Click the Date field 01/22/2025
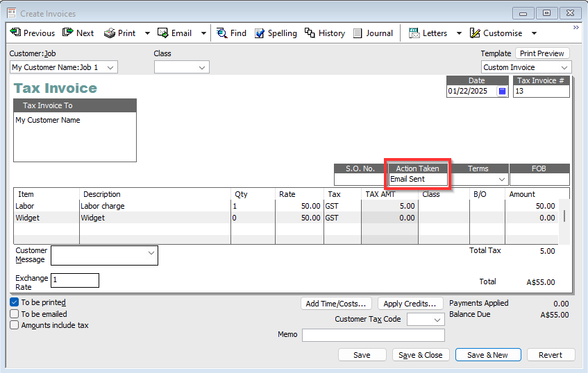Image resolution: width=588 pixels, height=373 pixels. 471,91
